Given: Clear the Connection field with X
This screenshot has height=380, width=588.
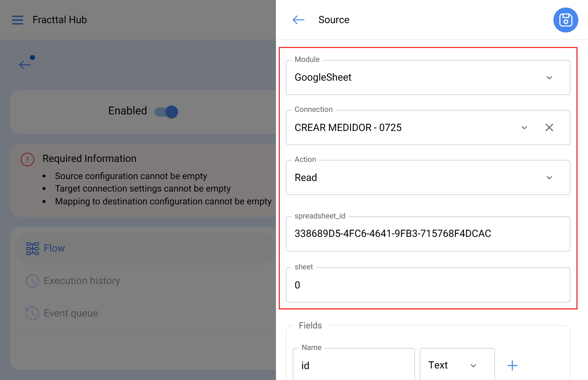Looking at the screenshot, I should [x=549, y=127].
